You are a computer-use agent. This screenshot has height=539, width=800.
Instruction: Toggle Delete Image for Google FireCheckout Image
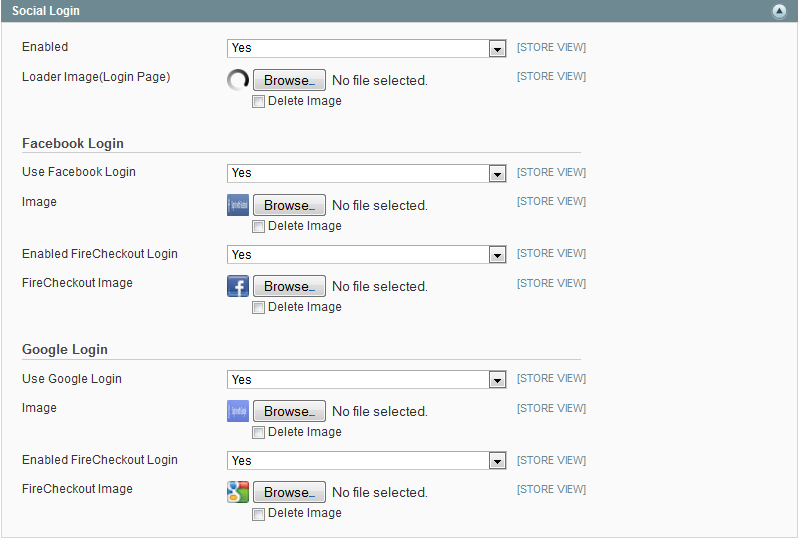tap(259, 514)
